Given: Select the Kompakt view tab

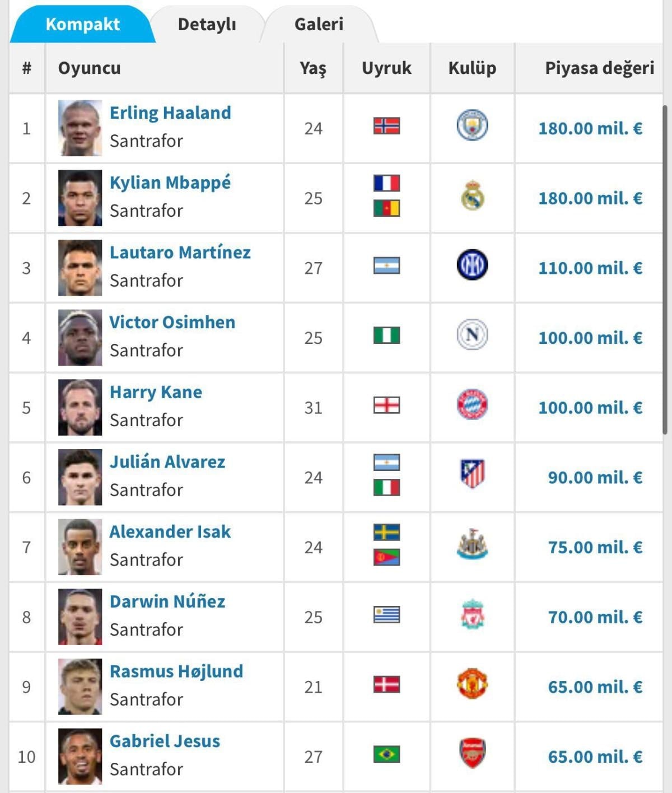Looking at the screenshot, I should (x=82, y=25).
